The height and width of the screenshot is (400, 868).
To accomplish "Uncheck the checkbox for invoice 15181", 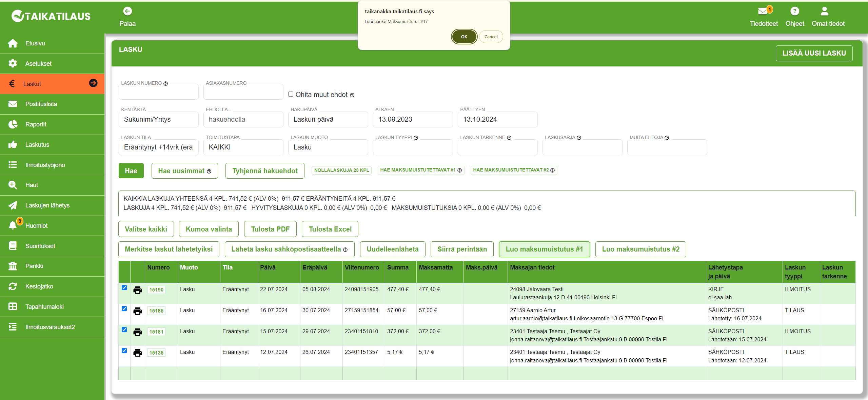I will pyautogui.click(x=124, y=330).
